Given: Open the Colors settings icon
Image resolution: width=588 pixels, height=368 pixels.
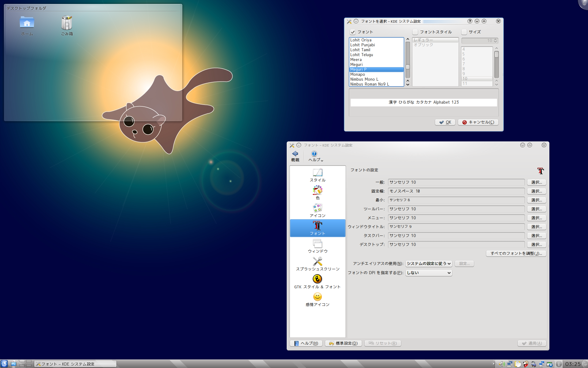Looking at the screenshot, I should point(317,193).
